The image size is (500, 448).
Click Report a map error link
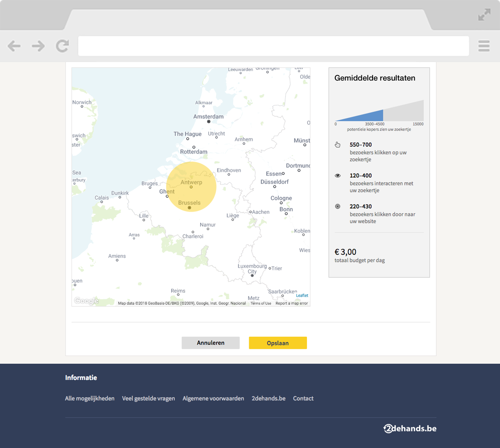[x=291, y=303]
